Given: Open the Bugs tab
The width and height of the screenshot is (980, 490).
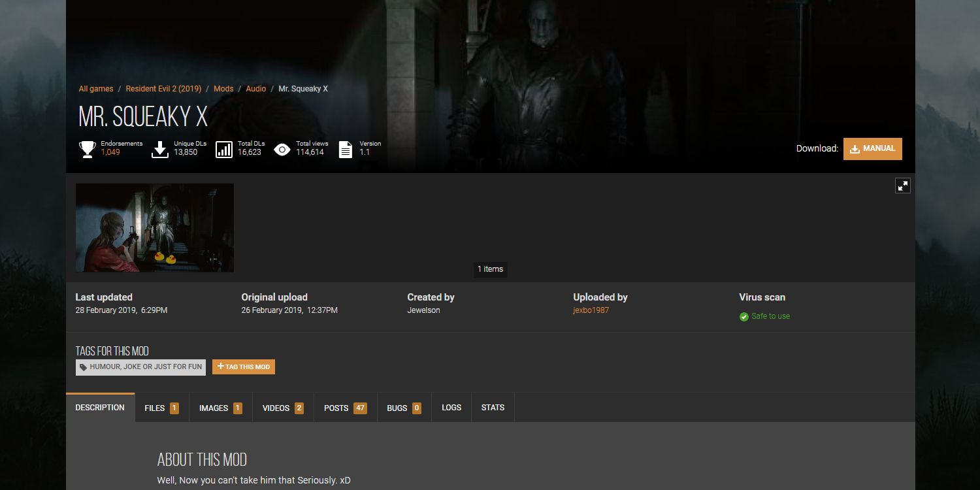Looking at the screenshot, I should 404,408.
